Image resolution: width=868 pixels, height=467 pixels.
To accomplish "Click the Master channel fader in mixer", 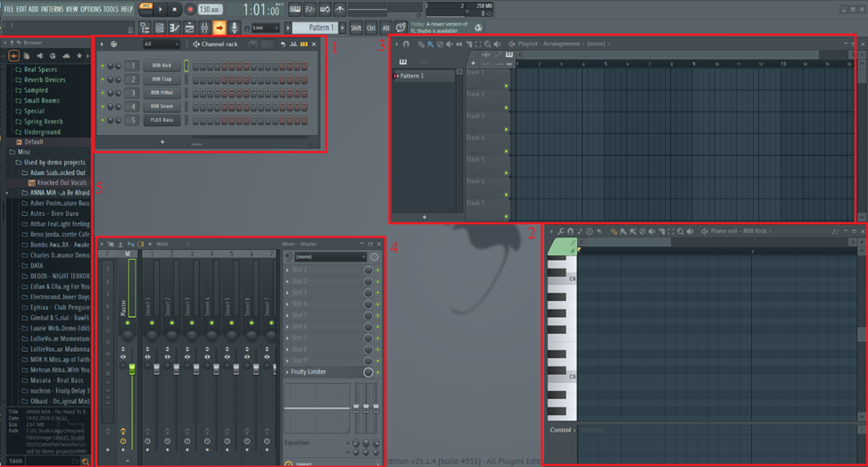I will 132,369.
